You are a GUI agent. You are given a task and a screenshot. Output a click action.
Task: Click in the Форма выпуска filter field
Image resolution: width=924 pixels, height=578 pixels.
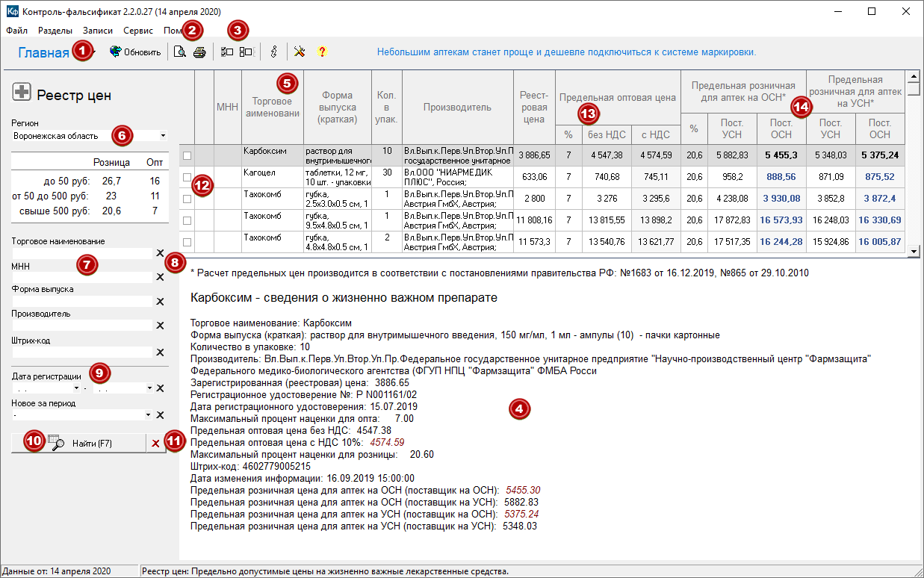click(x=82, y=302)
